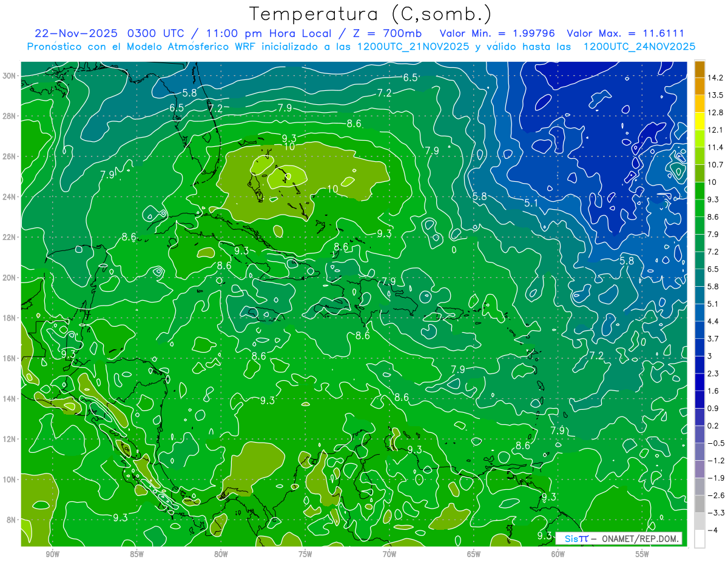The image size is (728, 562).
Task: Click the "Z = 700mb" level label
Action: 386,33
